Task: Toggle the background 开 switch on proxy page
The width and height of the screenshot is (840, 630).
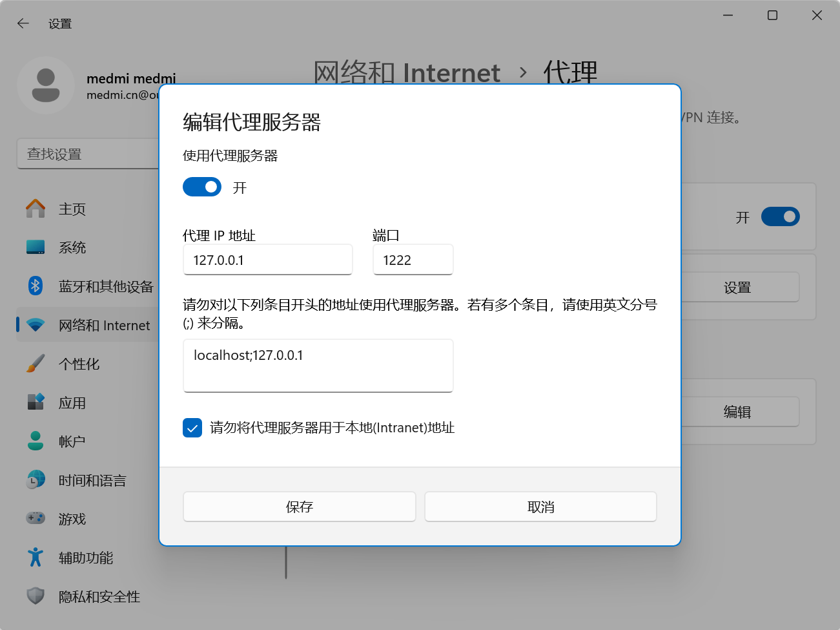Action: (780, 216)
